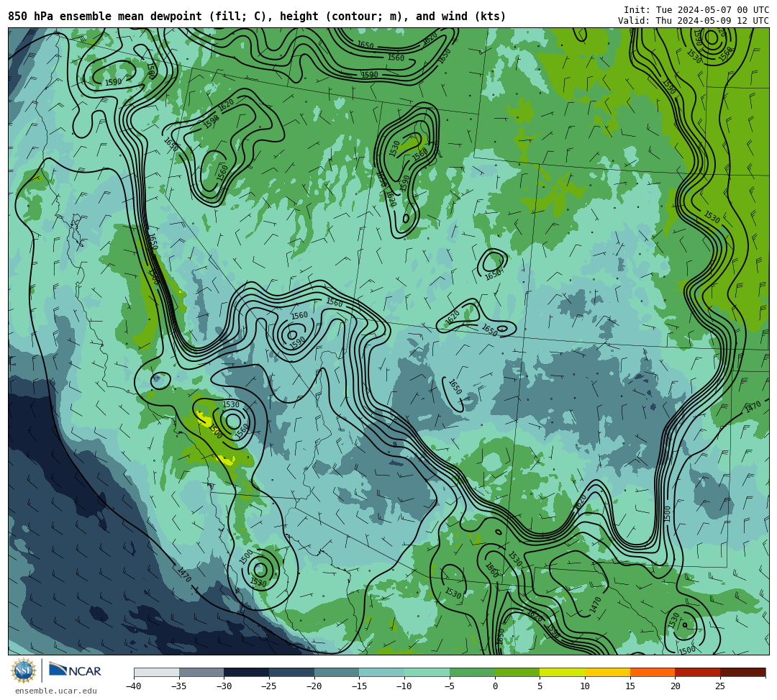777x700 pixels.
Task: Click the NSF globe logo
Action: point(23,671)
